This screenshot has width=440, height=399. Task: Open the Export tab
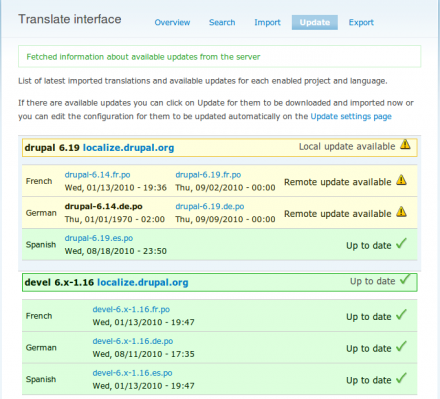(x=361, y=22)
